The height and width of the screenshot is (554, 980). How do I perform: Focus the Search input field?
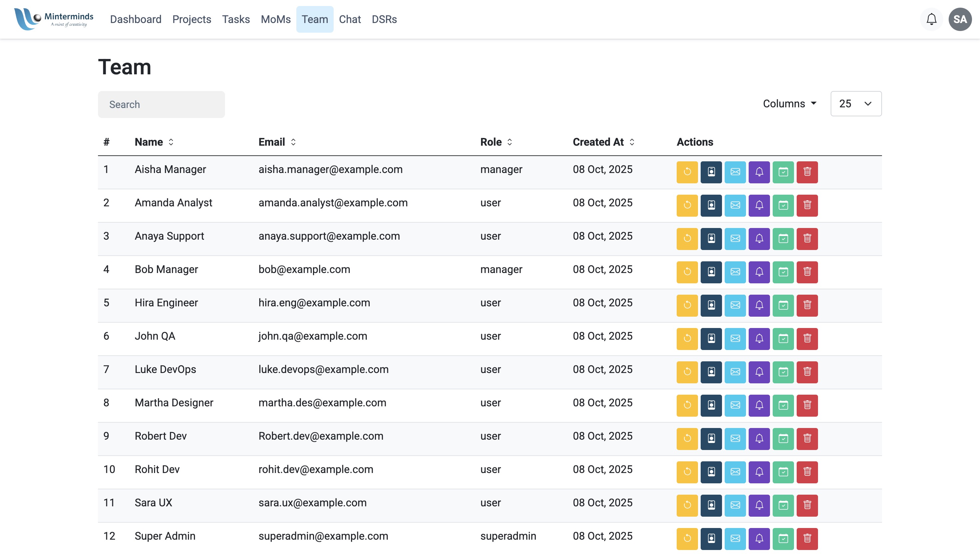(x=161, y=104)
